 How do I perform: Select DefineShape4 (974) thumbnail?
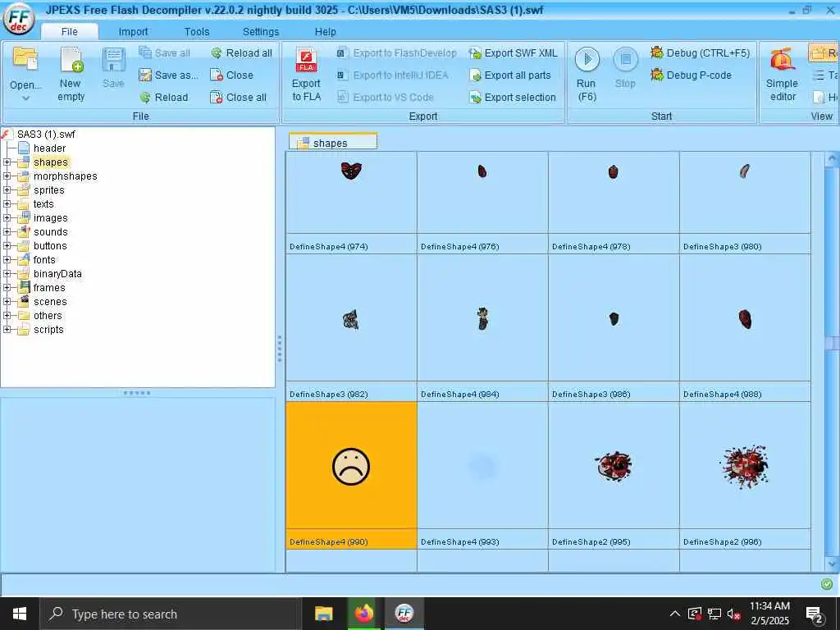pos(351,202)
